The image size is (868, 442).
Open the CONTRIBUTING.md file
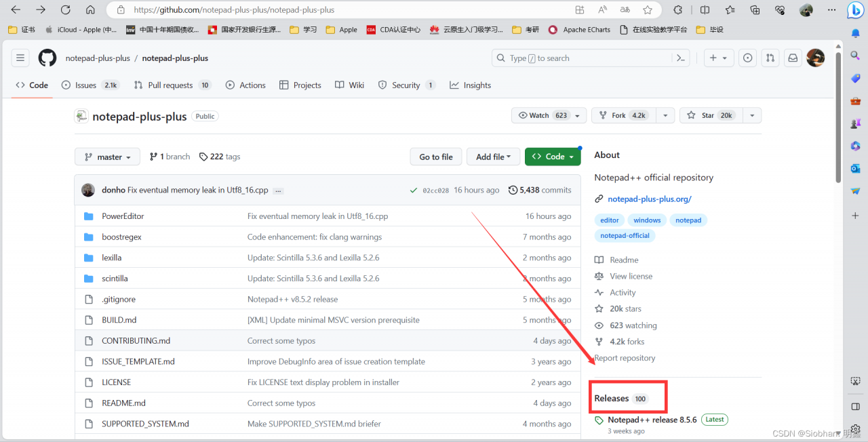coord(136,341)
